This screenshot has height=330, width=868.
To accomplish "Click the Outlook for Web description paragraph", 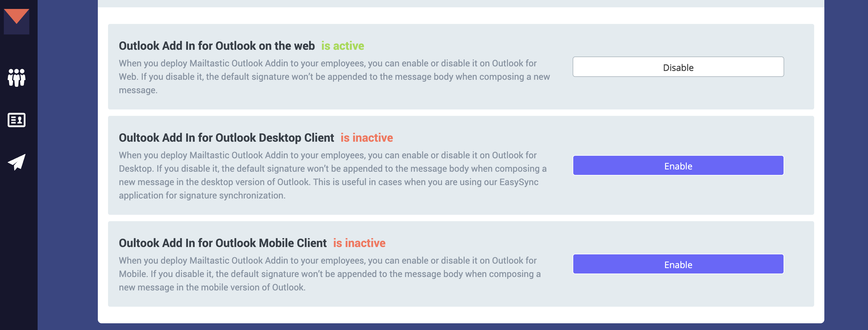I will pyautogui.click(x=334, y=77).
